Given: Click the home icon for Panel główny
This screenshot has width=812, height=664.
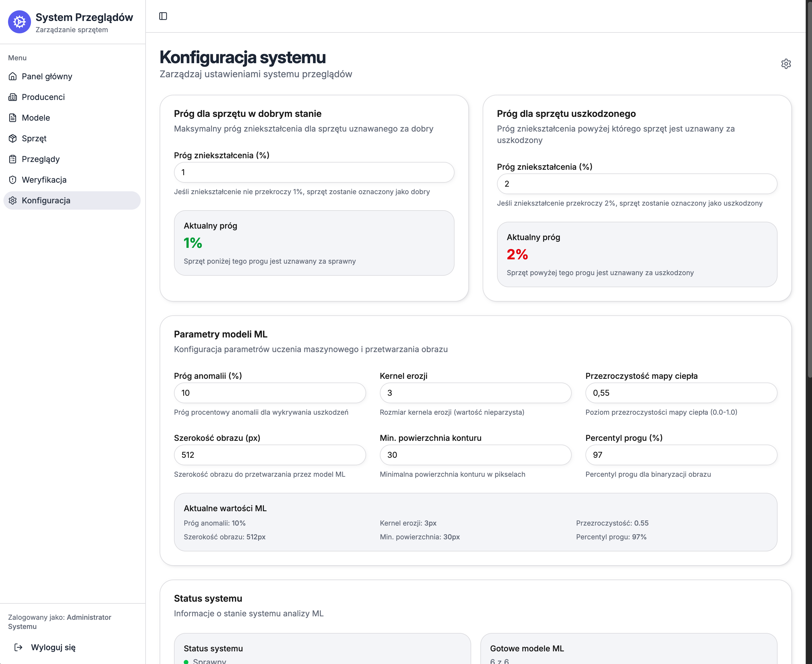Looking at the screenshot, I should click(x=13, y=76).
